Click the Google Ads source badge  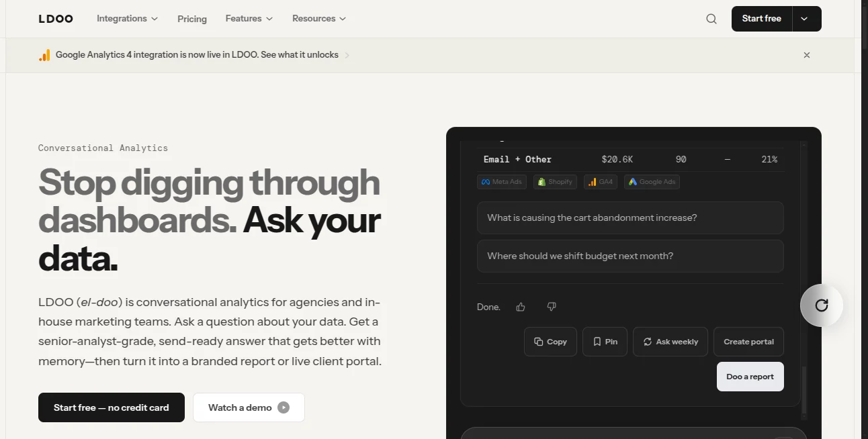[x=652, y=182]
